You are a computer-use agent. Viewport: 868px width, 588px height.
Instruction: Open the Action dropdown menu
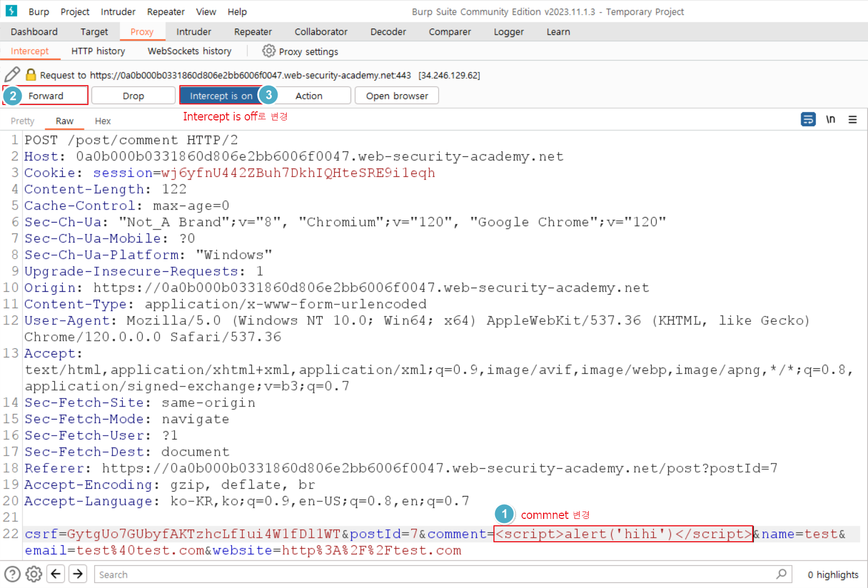point(309,95)
